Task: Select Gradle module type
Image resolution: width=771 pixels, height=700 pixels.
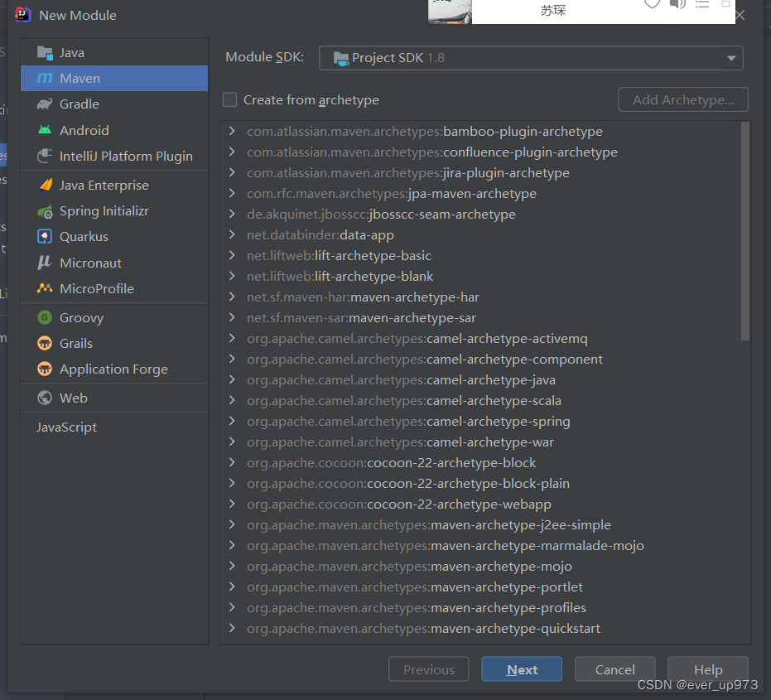Action: pos(114,104)
